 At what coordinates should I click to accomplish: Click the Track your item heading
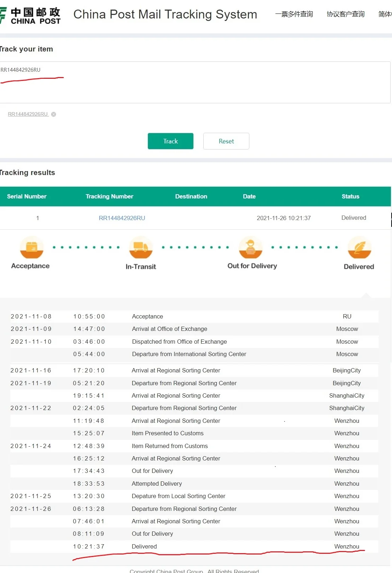click(x=26, y=49)
